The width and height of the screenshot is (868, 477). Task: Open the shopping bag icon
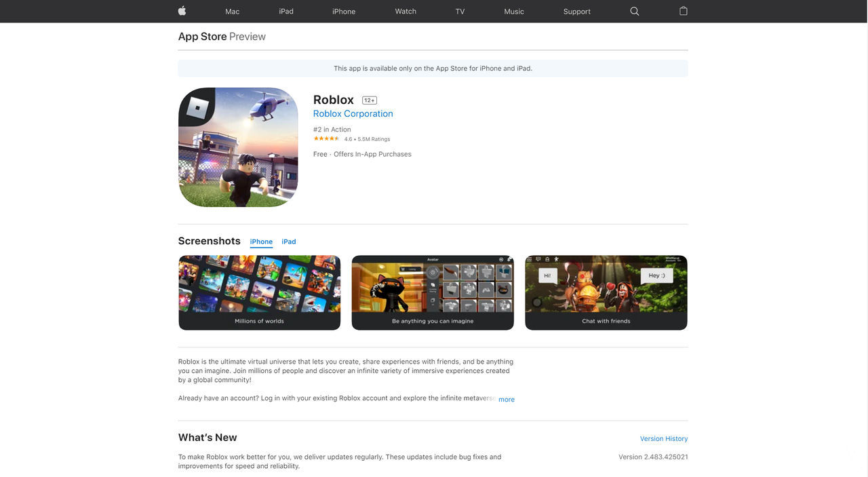click(x=684, y=11)
